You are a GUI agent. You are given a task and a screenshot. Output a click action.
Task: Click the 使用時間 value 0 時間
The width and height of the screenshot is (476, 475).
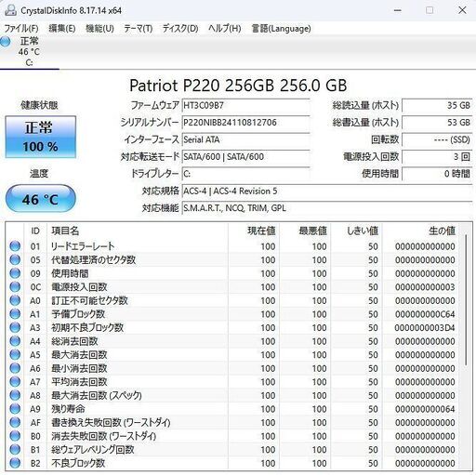coord(437,174)
